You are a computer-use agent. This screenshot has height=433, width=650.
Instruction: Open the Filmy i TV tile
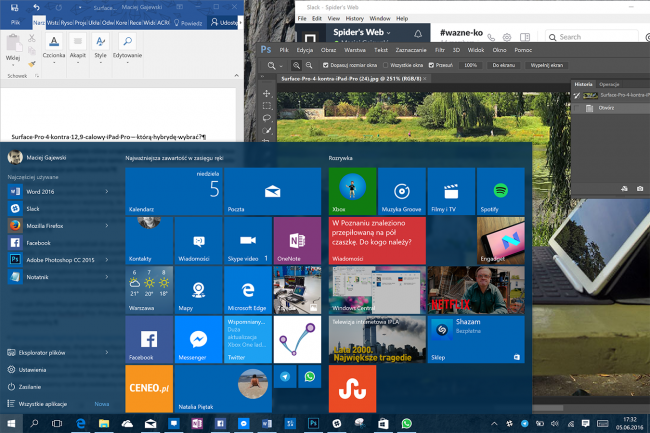click(451, 191)
